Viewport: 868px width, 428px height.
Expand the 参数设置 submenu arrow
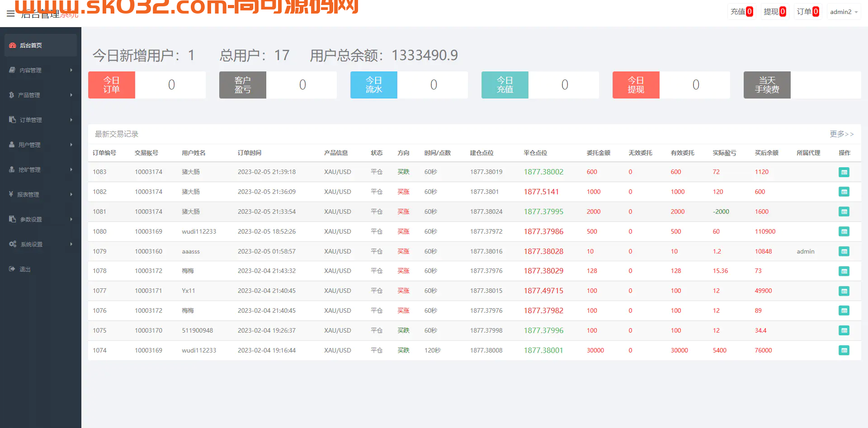click(x=71, y=219)
